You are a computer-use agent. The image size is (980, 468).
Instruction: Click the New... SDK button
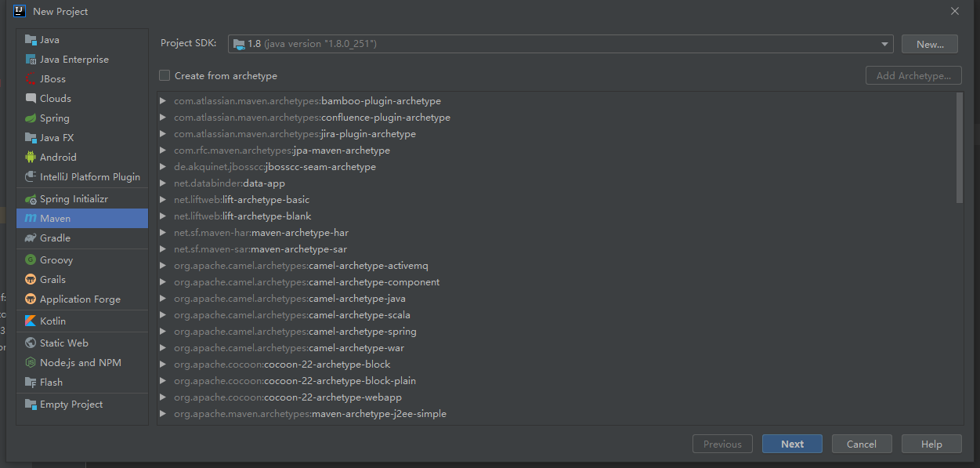[930, 44]
